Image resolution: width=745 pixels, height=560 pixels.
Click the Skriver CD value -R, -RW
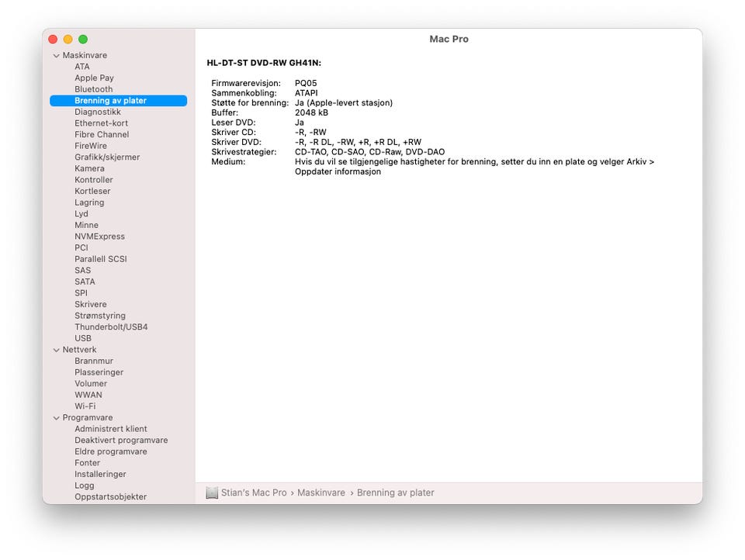click(310, 133)
